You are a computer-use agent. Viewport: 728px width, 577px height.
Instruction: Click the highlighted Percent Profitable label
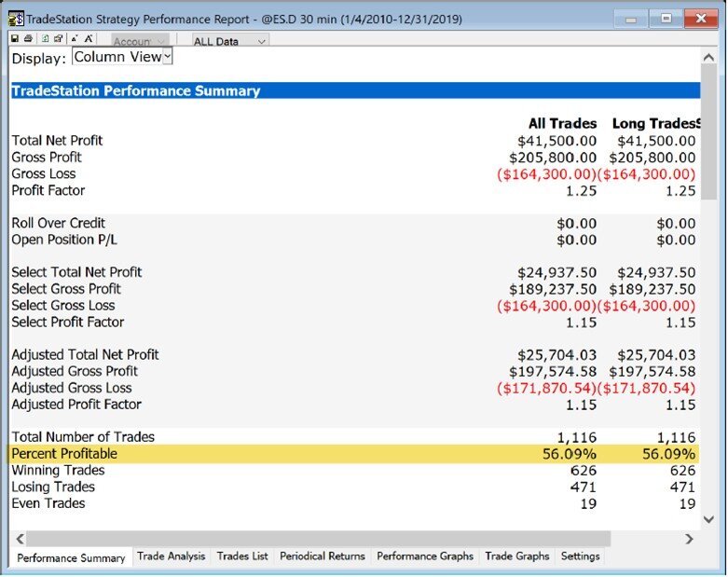tap(64, 454)
